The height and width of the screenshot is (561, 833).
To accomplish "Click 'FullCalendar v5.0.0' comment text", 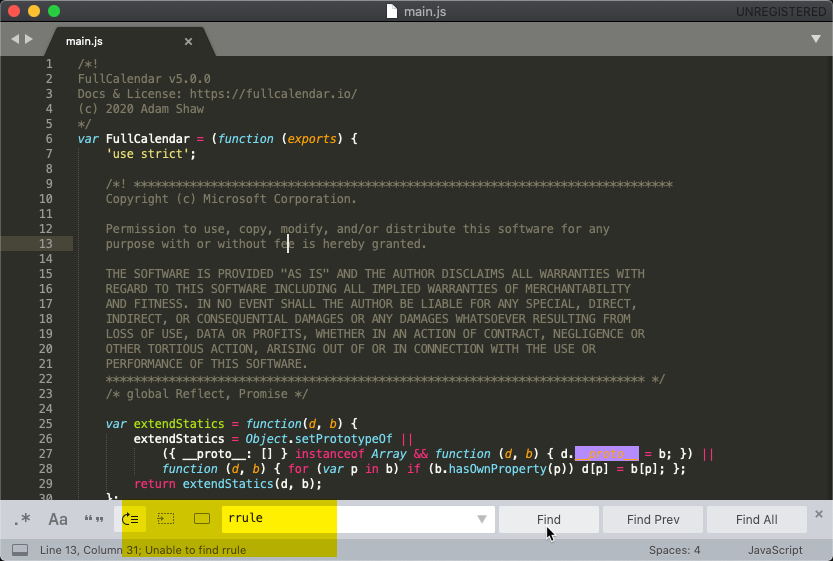I will [x=144, y=79].
